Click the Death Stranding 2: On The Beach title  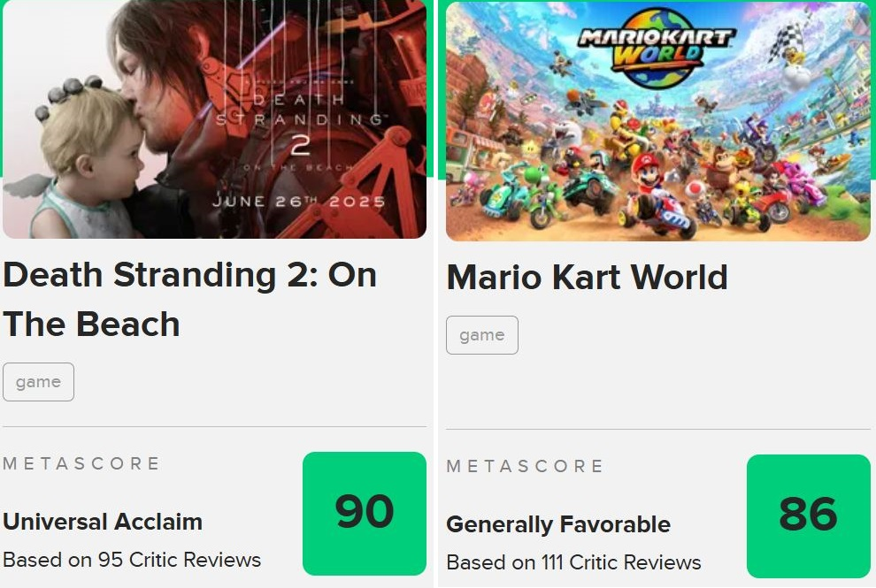189,300
